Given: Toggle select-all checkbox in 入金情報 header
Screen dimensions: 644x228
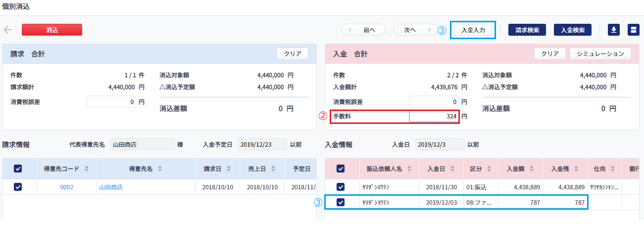Looking at the screenshot, I should tap(341, 169).
